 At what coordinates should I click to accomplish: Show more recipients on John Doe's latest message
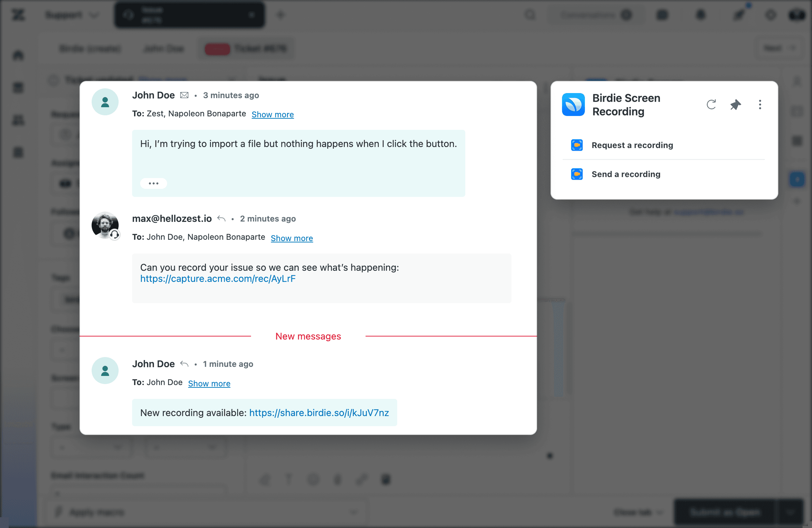tap(209, 383)
